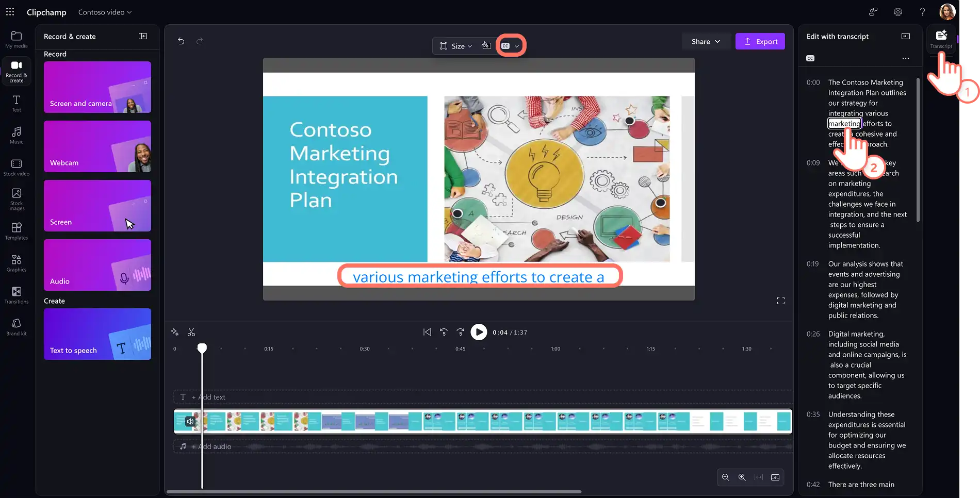
Task: Open Stock video sidebar tab
Action: [17, 167]
